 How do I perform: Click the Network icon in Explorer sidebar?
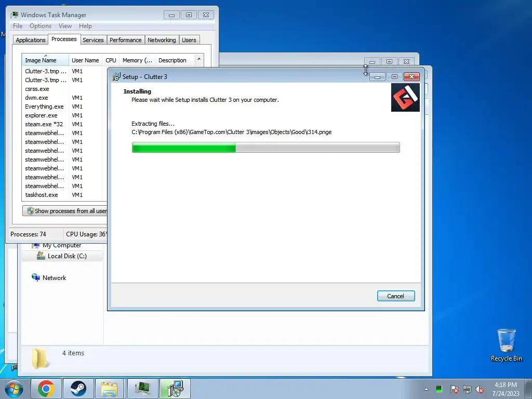(x=36, y=277)
